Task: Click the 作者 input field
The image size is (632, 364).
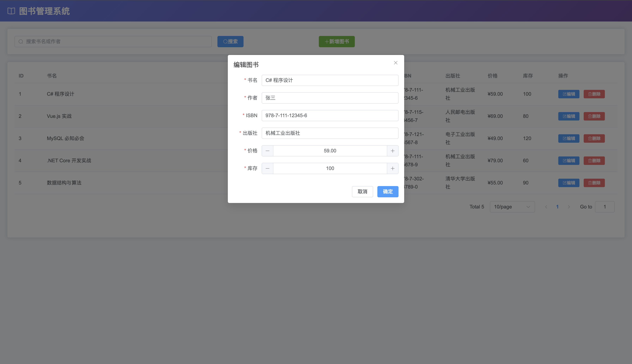Action: coord(330,98)
